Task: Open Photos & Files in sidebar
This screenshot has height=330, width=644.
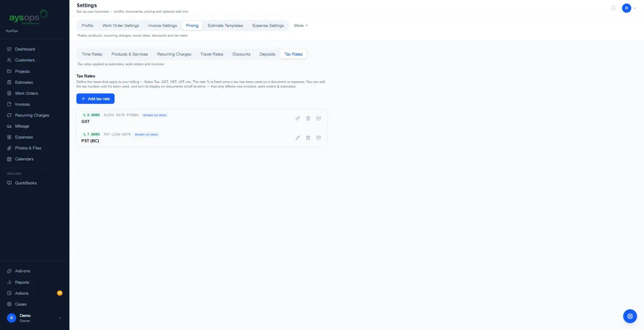Action: pos(35,148)
